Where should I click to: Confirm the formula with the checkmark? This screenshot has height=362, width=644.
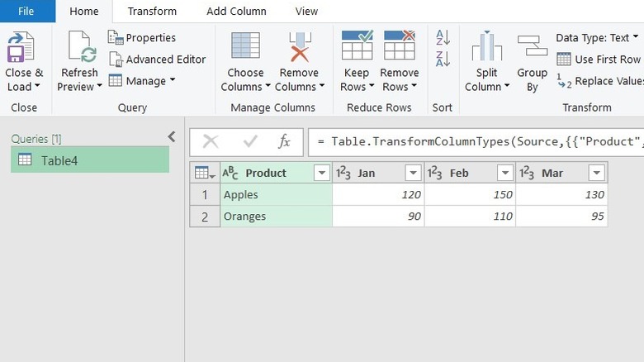tap(249, 141)
